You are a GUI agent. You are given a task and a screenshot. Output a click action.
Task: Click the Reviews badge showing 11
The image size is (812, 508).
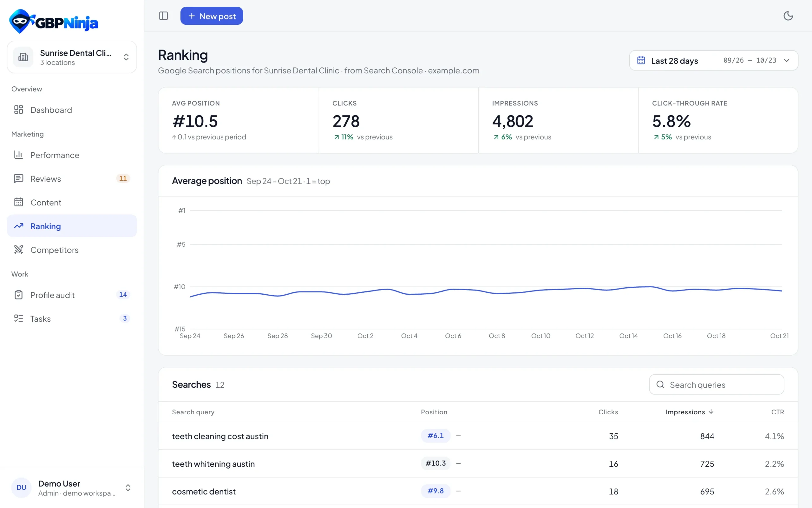point(123,178)
